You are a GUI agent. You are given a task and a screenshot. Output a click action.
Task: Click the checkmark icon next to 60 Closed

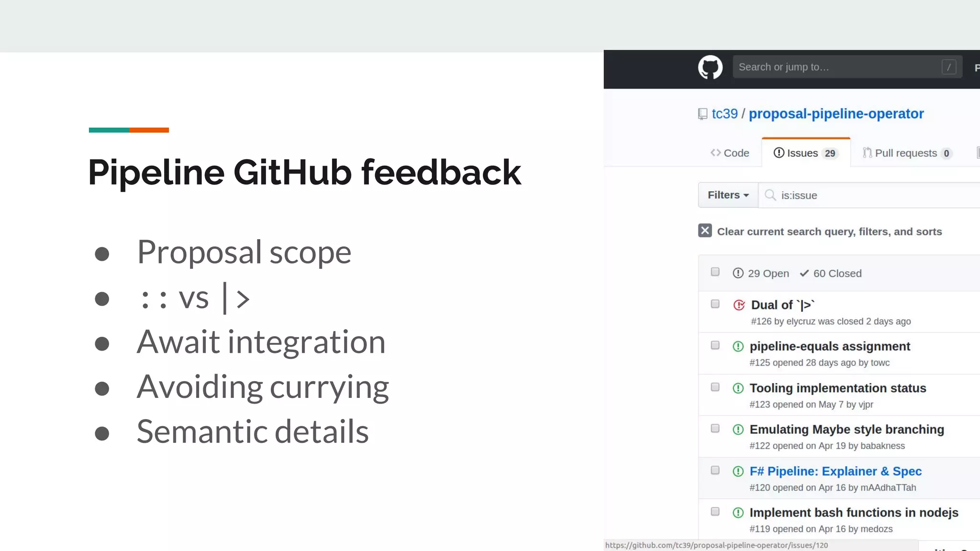804,273
